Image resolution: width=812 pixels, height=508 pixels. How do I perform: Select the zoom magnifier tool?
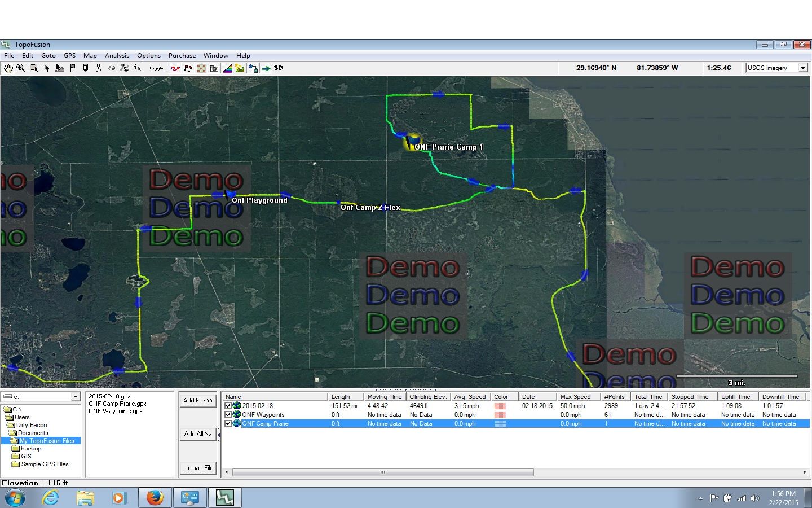[x=21, y=68]
